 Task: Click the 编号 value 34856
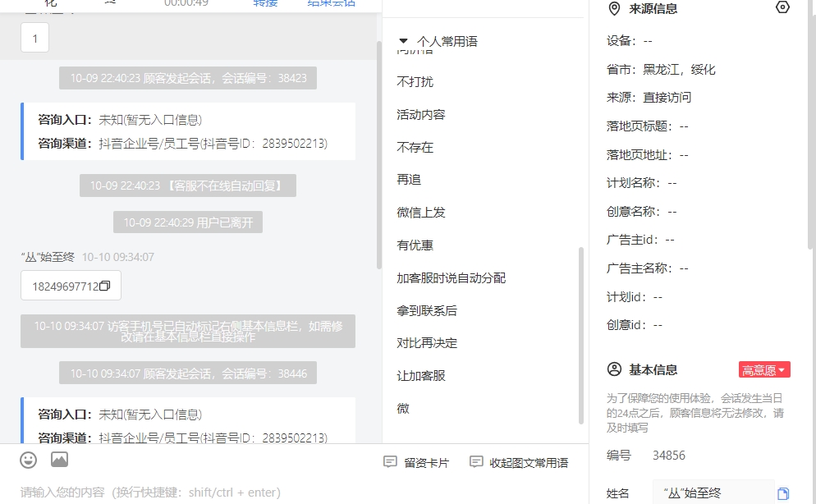[669, 456]
